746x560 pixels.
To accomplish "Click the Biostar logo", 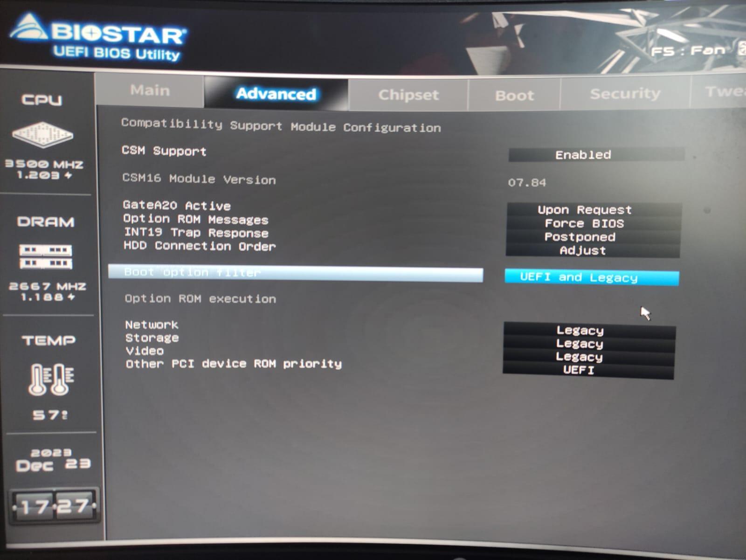I will point(98,31).
